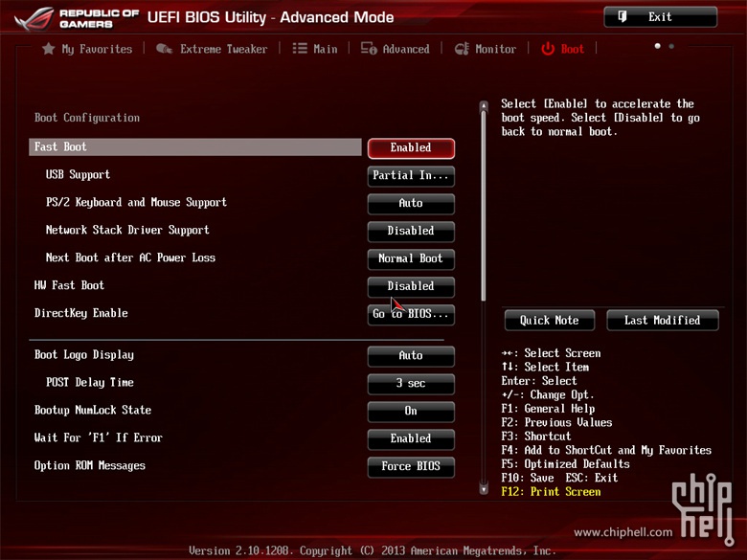Toggle Wait For 'F1' If Error value

(411, 438)
